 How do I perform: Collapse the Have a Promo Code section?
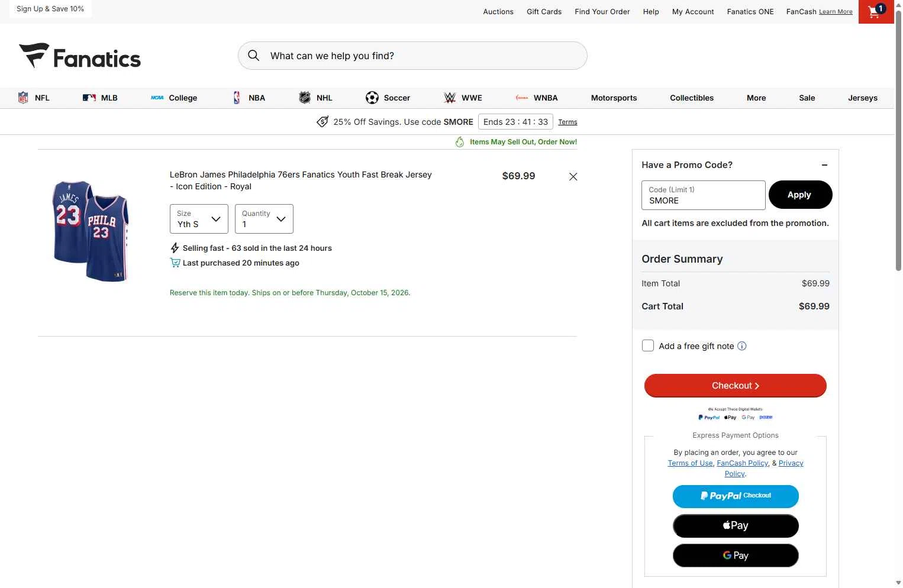(825, 165)
